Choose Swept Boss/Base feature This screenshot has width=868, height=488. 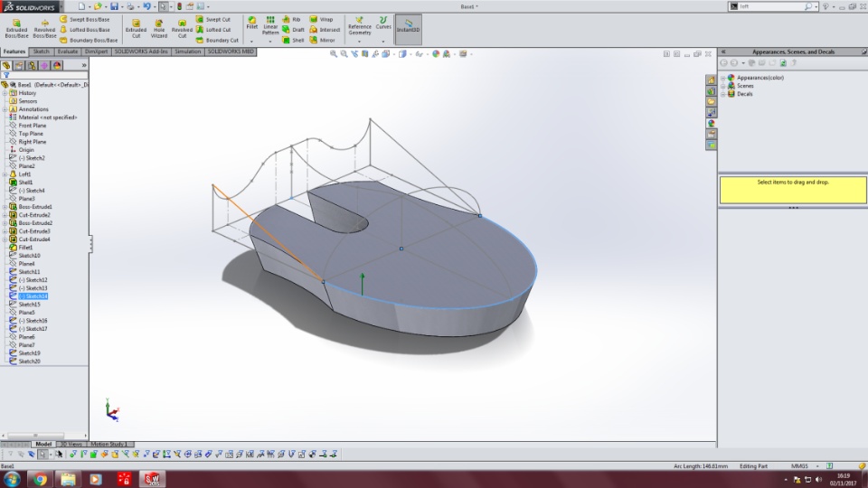85,19
